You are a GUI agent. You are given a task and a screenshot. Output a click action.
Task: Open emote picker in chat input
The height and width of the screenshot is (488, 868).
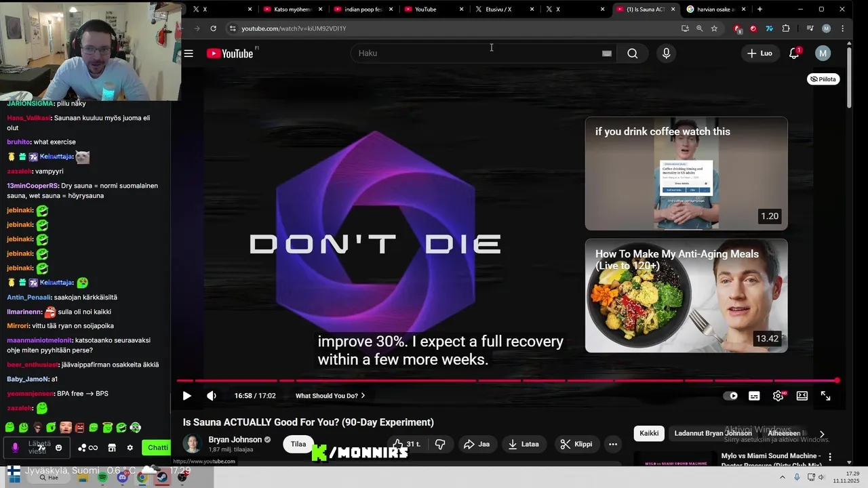(x=58, y=448)
